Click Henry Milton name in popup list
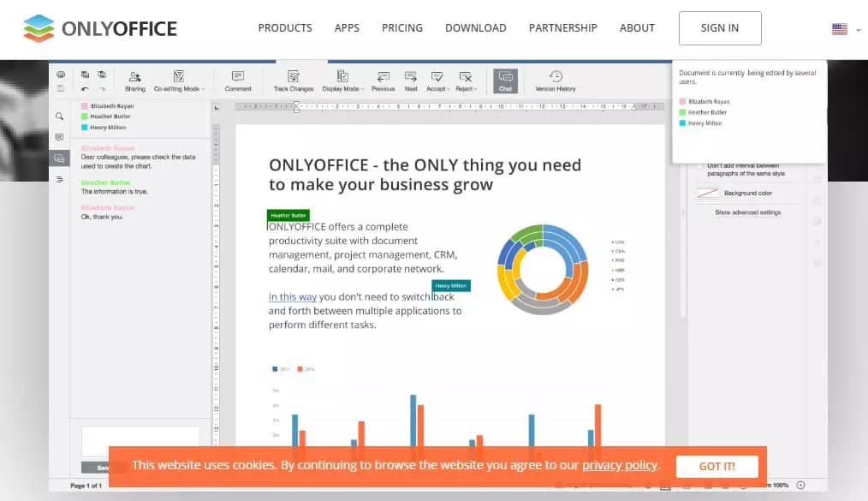The height and width of the screenshot is (501, 868). 705,123
